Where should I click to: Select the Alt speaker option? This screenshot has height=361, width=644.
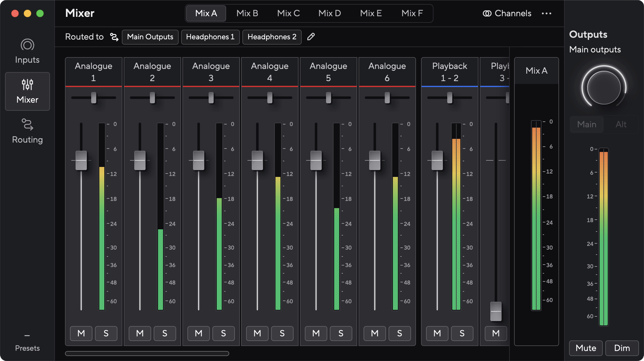[x=621, y=124]
